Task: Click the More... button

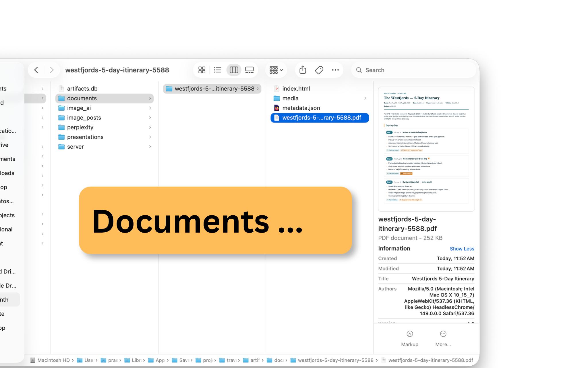Action: click(x=443, y=339)
